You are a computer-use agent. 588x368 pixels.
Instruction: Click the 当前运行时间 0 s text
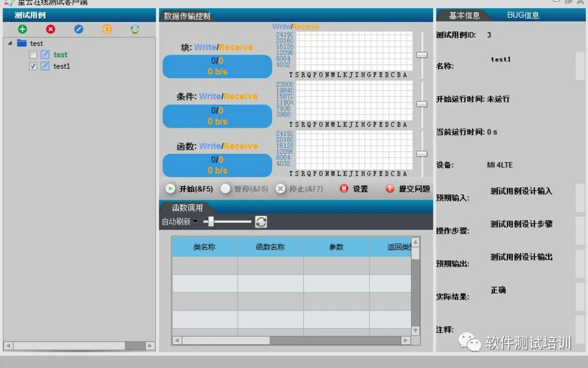[x=492, y=132]
